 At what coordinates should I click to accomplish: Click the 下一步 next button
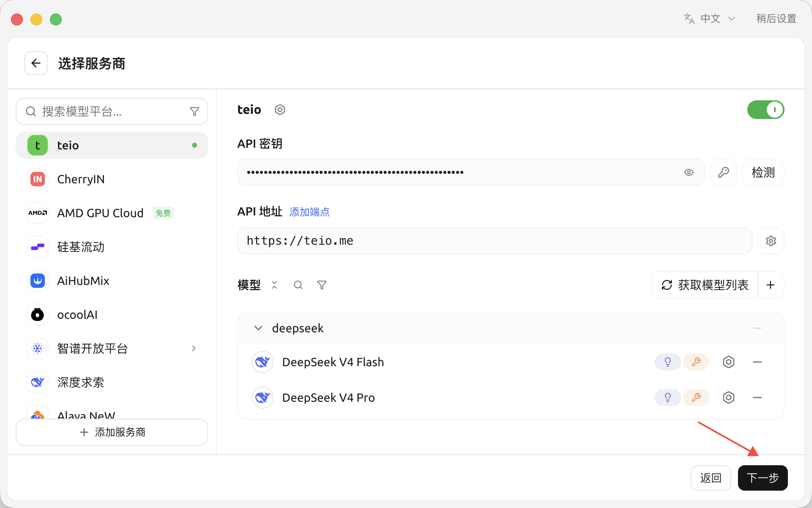pos(763,478)
